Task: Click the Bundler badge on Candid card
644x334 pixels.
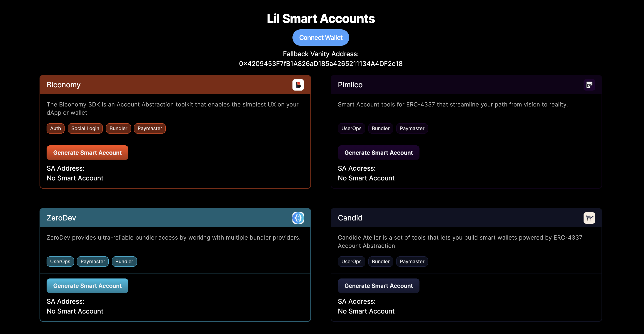Action: click(x=380, y=261)
